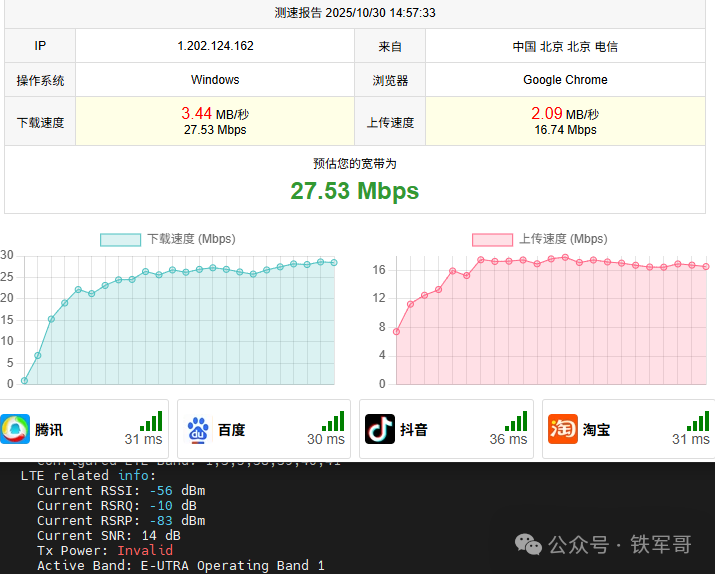
Task: Click the Douyin signal strength bars
Action: pos(515,422)
